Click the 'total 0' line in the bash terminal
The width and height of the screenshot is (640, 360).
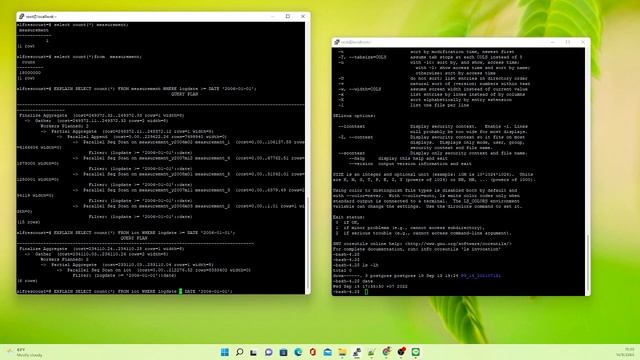point(342,271)
